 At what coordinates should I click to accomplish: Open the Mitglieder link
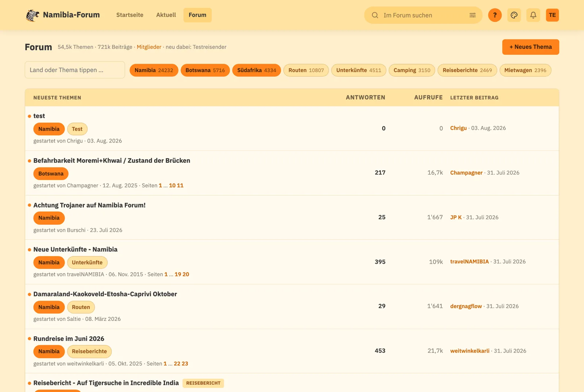(x=149, y=47)
